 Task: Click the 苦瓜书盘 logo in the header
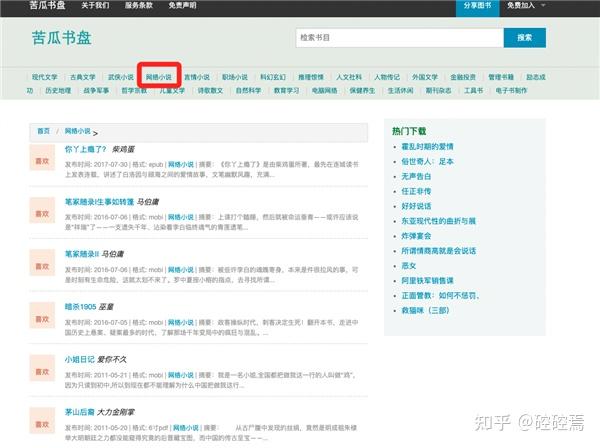pos(61,38)
